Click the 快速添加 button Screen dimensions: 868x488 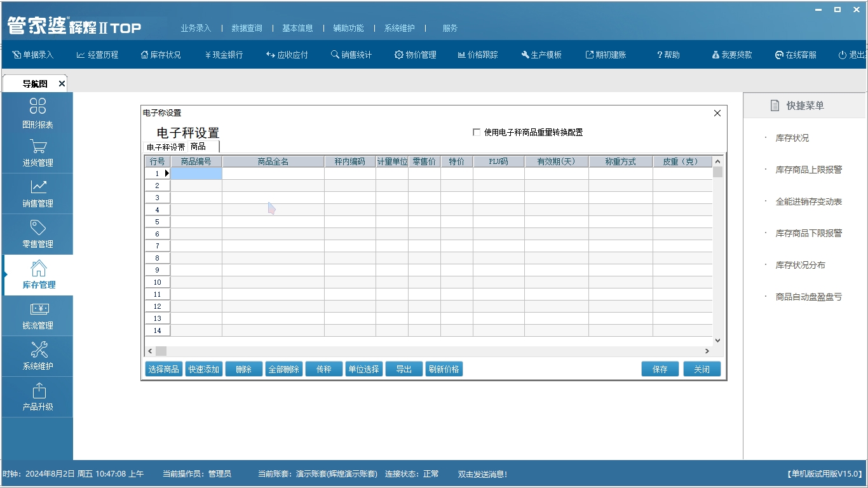204,369
